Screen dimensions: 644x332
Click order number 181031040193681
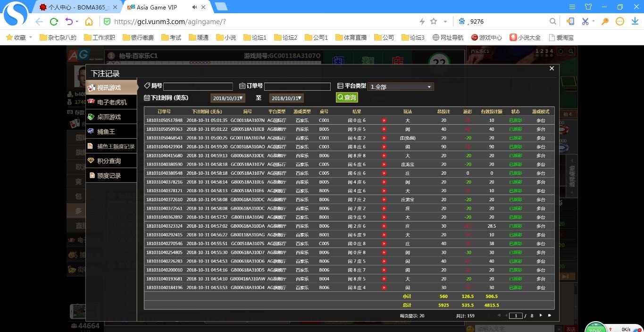(x=164, y=279)
